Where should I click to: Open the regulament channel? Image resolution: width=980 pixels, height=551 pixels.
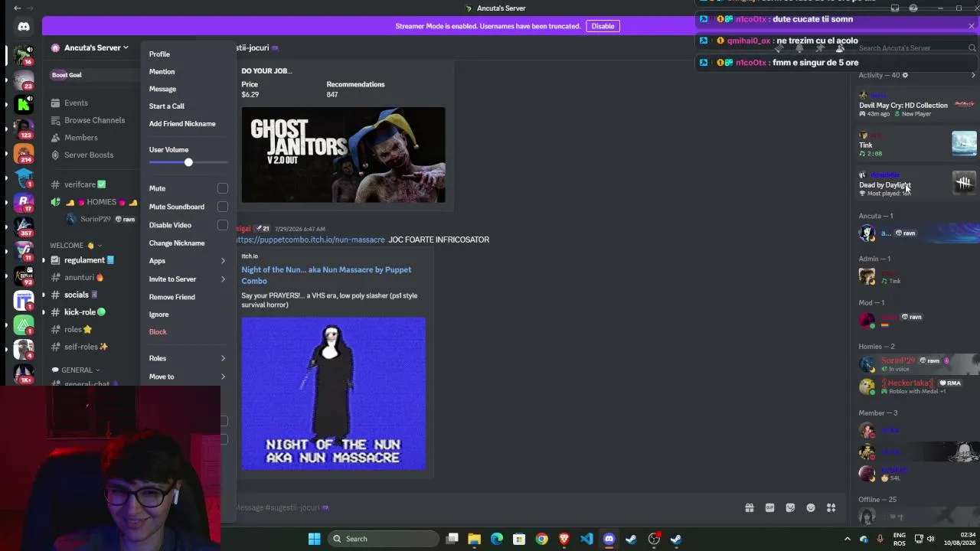(89, 260)
